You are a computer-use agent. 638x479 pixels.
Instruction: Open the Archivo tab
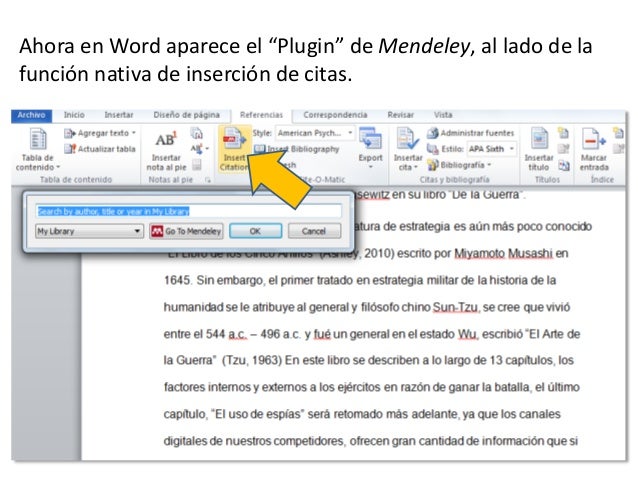click(31, 115)
